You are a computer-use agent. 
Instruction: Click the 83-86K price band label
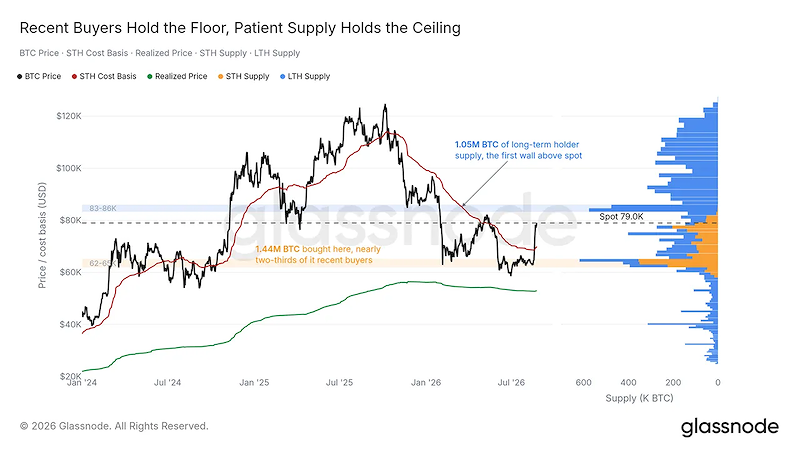click(x=103, y=208)
